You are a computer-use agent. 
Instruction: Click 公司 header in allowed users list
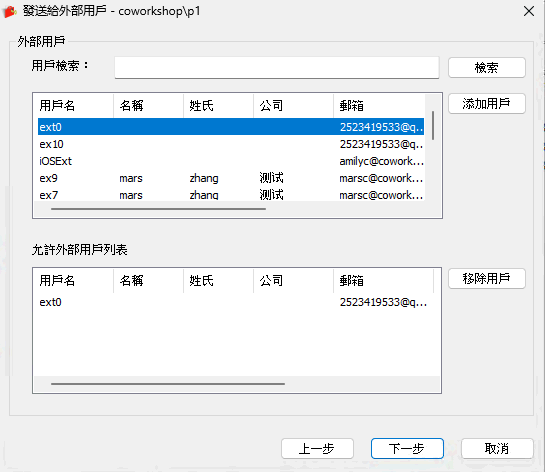click(293, 280)
